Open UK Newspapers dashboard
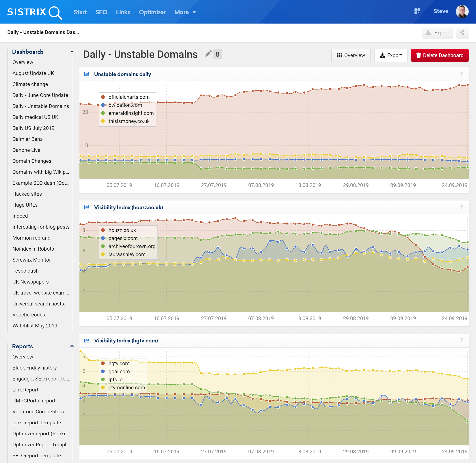 tap(30, 282)
